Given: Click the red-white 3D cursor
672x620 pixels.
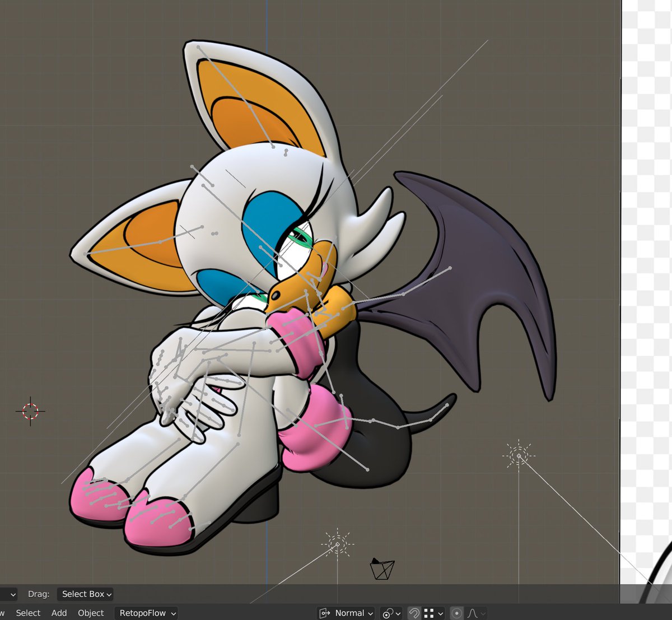Looking at the screenshot, I should [30, 411].
